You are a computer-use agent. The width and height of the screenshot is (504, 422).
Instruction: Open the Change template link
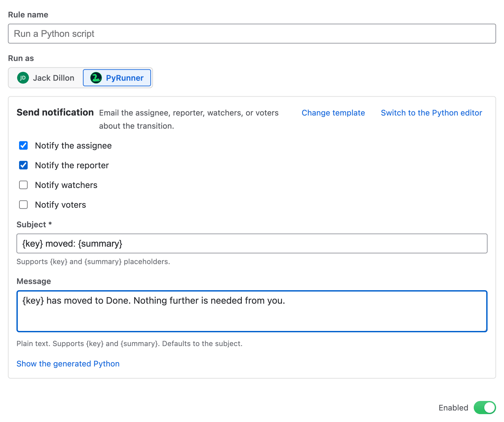pos(333,113)
